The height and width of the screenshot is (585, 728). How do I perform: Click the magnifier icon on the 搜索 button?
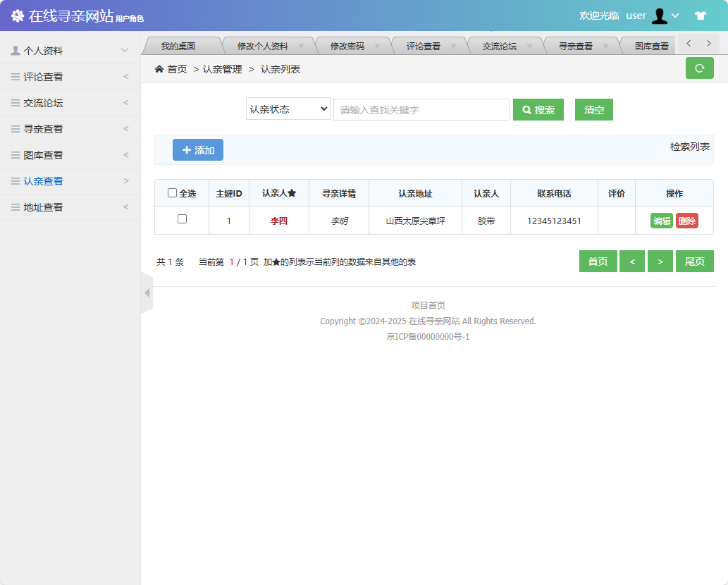[526, 109]
